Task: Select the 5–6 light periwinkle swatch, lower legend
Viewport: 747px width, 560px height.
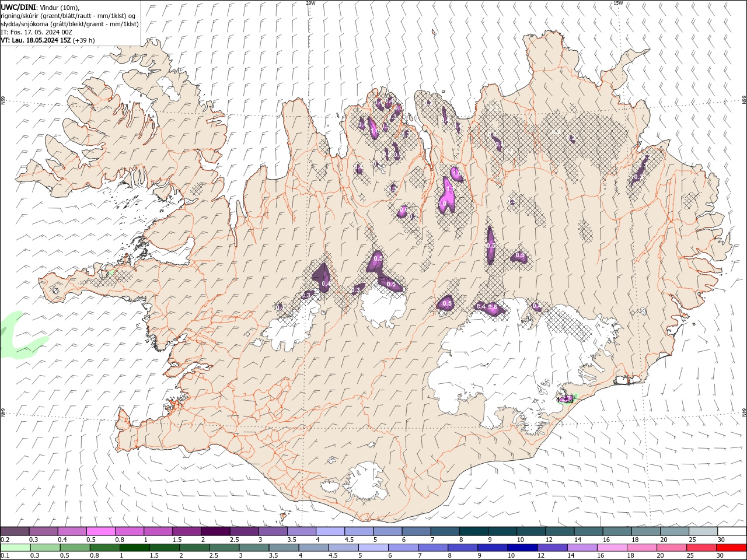Action: (x=372, y=548)
